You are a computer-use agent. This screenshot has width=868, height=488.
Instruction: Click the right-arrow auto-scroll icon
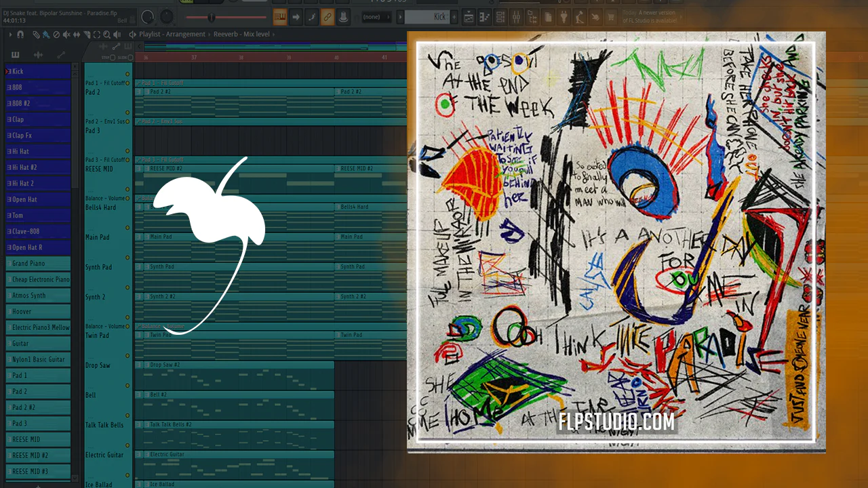pos(296,17)
